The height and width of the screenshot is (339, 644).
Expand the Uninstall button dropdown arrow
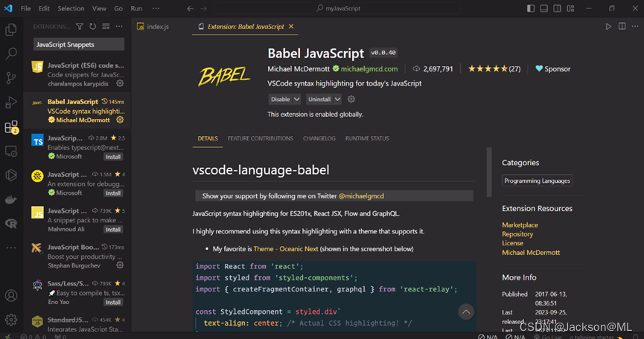(x=337, y=99)
